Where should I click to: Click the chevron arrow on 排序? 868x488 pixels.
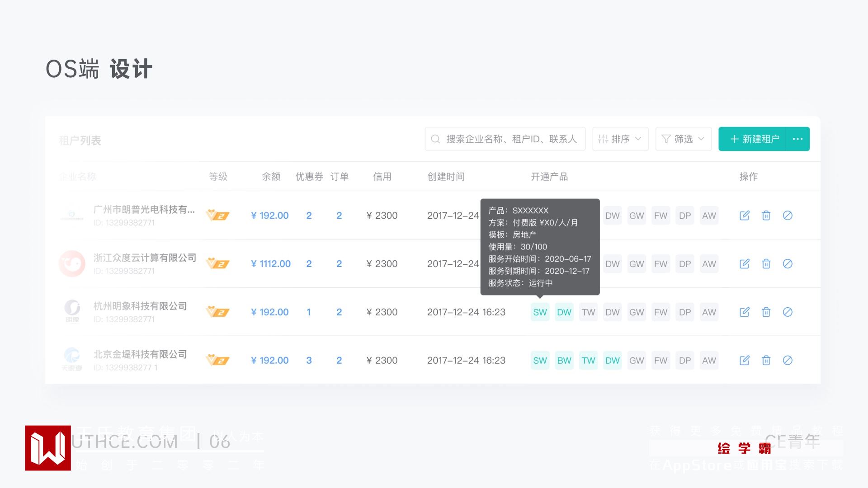point(638,139)
